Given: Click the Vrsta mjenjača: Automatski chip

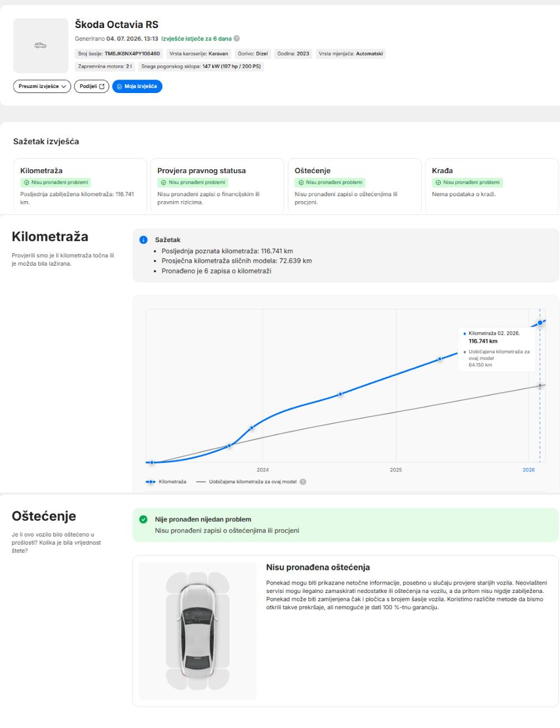Looking at the screenshot, I should coord(351,54).
